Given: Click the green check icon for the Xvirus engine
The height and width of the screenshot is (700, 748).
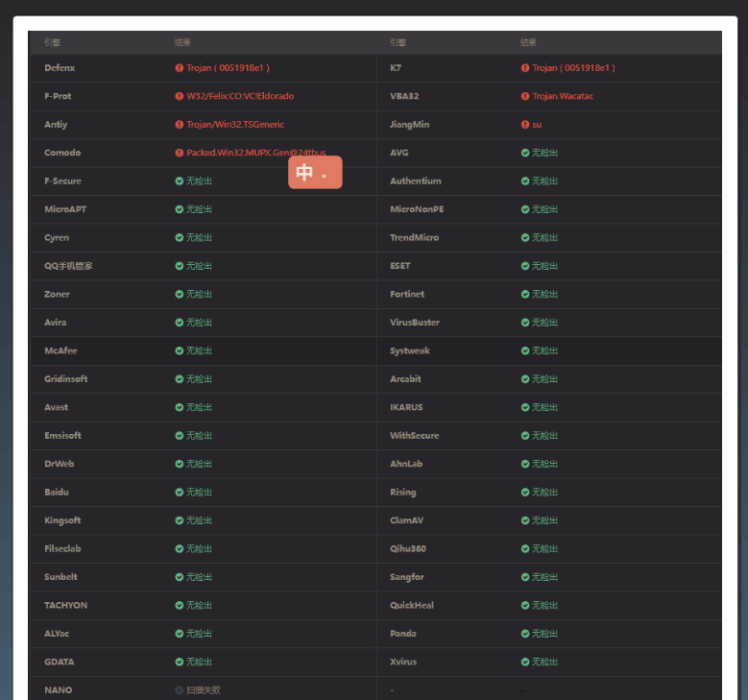Looking at the screenshot, I should [525, 662].
